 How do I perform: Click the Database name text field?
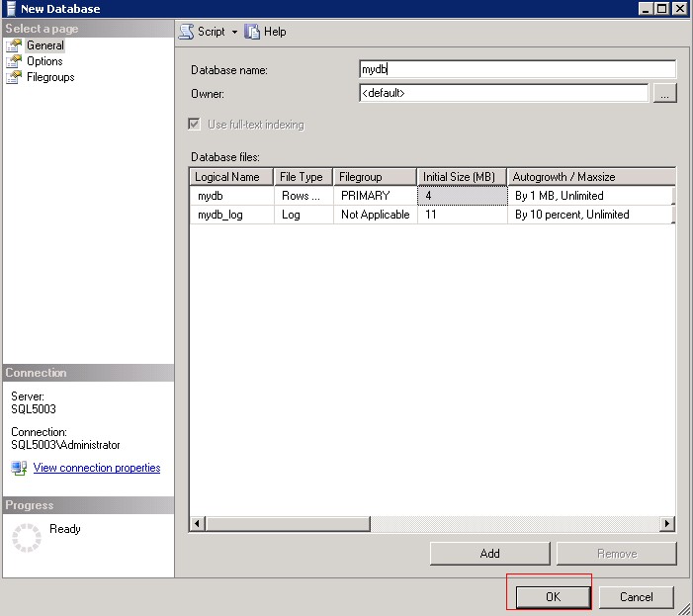517,69
